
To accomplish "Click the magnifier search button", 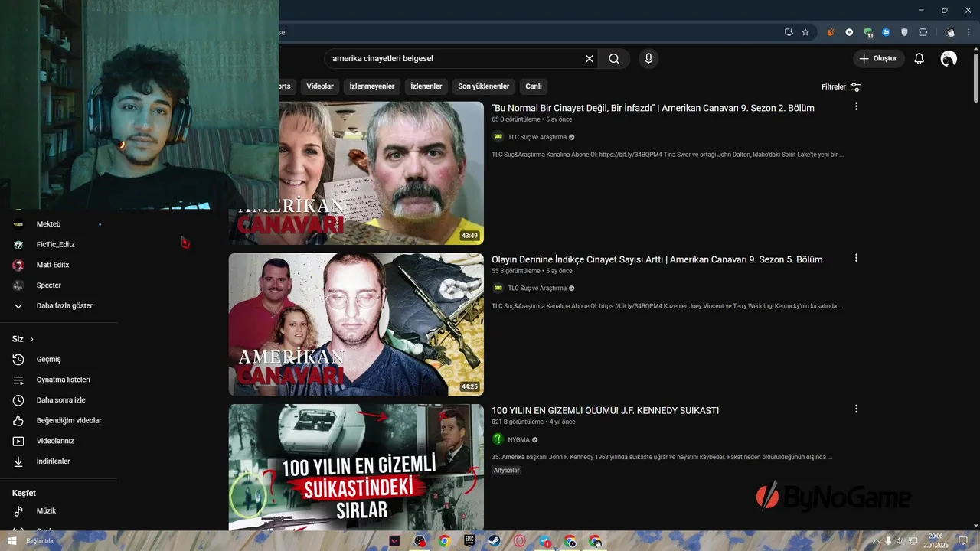I will tap(614, 59).
